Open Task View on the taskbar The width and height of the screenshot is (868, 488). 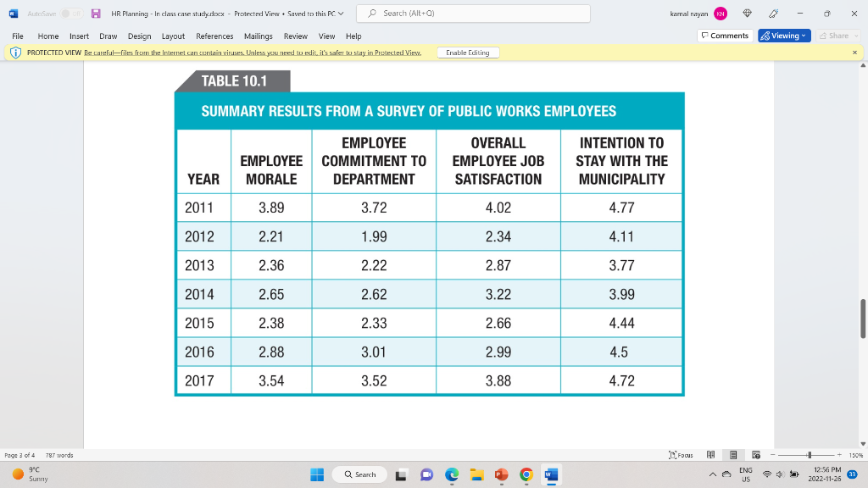click(x=401, y=474)
